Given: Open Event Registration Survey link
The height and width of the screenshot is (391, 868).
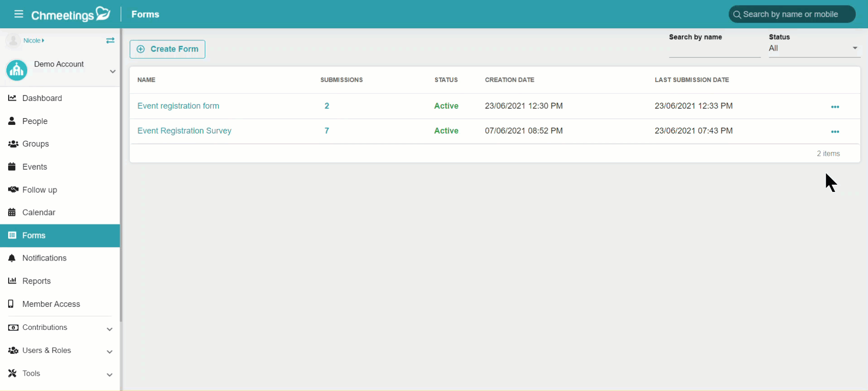Looking at the screenshot, I should 184,131.
